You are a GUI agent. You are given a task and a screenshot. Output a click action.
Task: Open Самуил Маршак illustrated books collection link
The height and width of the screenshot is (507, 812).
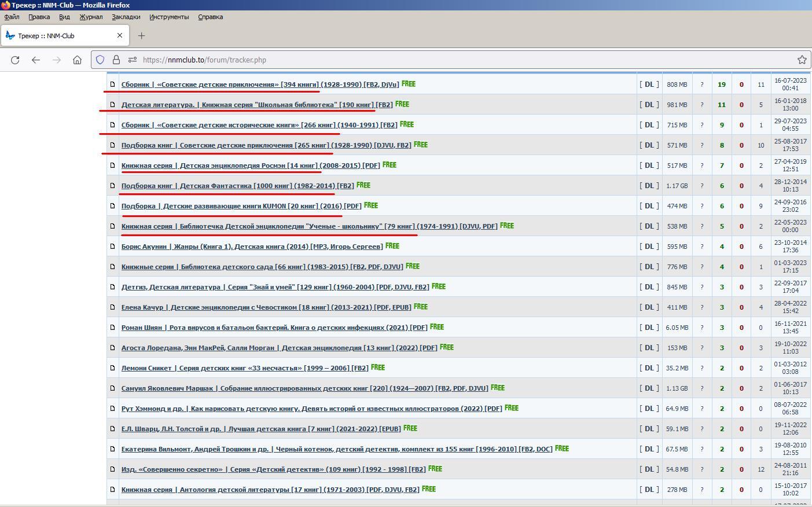tap(304, 388)
